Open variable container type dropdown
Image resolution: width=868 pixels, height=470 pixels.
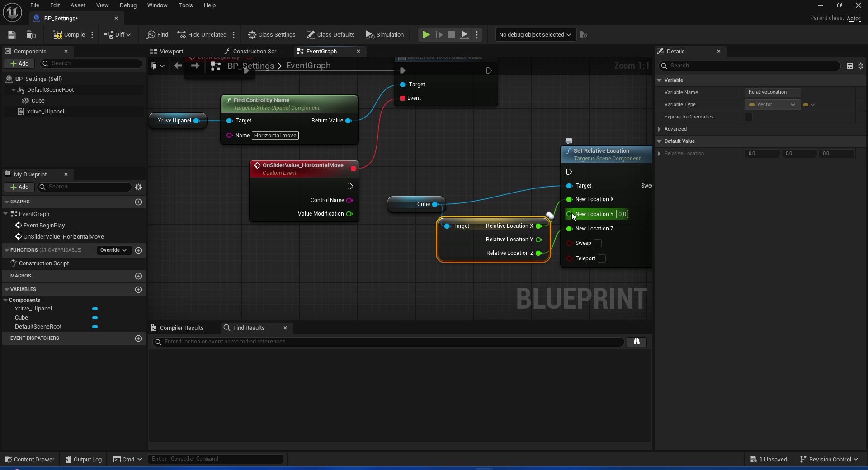(x=809, y=105)
